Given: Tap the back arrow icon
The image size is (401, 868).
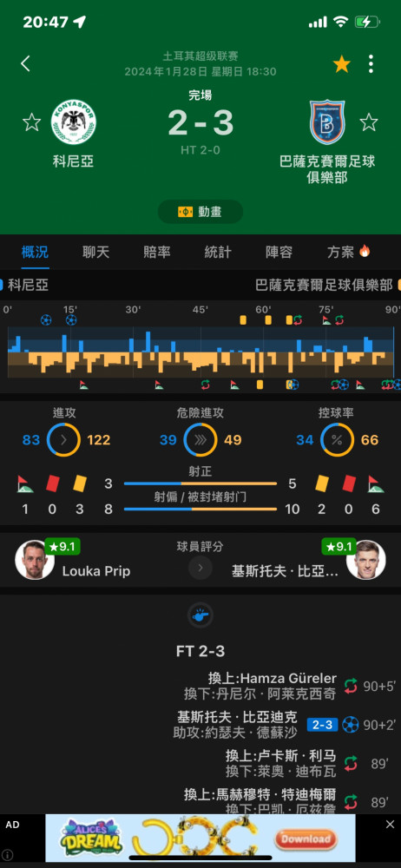Looking at the screenshot, I should [25, 63].
